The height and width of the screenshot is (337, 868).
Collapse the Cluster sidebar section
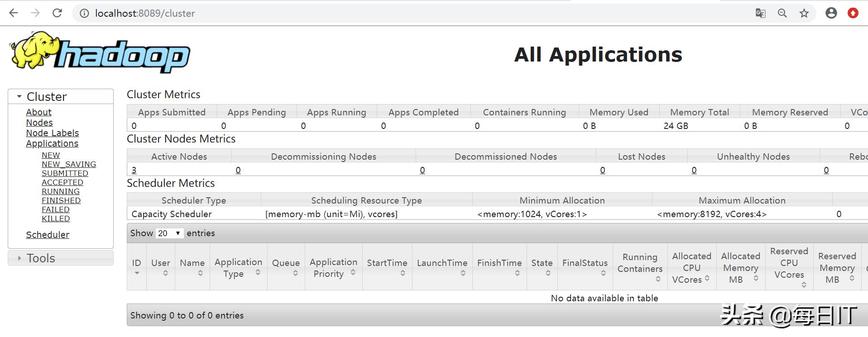click(x=61, y=96)
